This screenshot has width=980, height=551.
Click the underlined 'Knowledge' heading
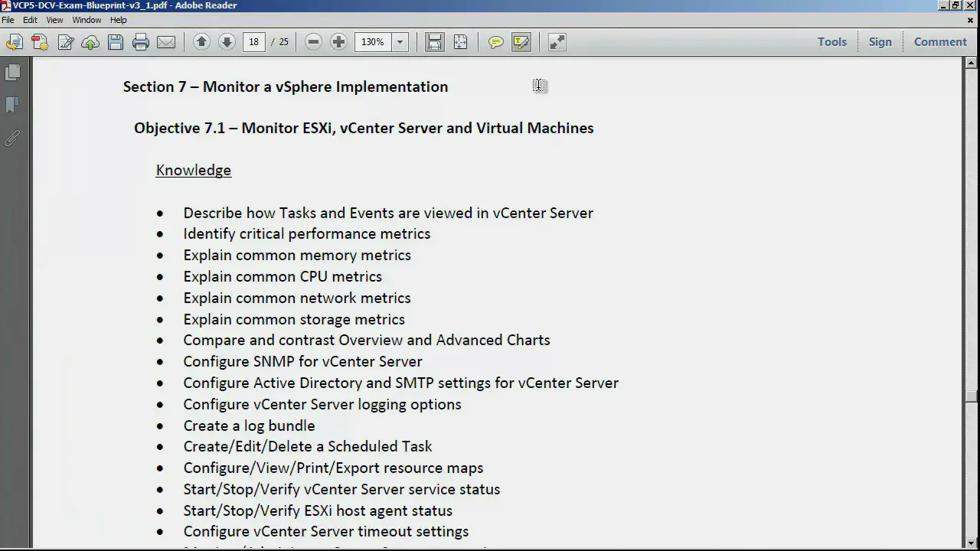pyautogui.click(x=194, y=170)
